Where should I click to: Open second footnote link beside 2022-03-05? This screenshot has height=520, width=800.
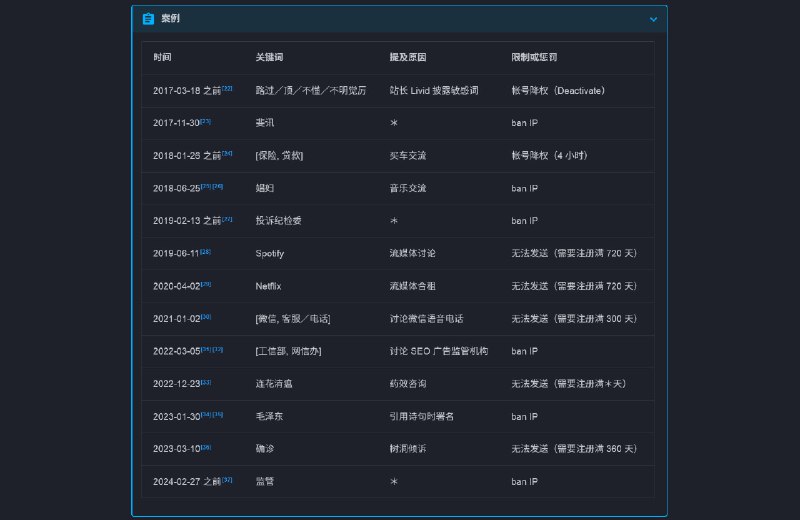tap(217, 349)
